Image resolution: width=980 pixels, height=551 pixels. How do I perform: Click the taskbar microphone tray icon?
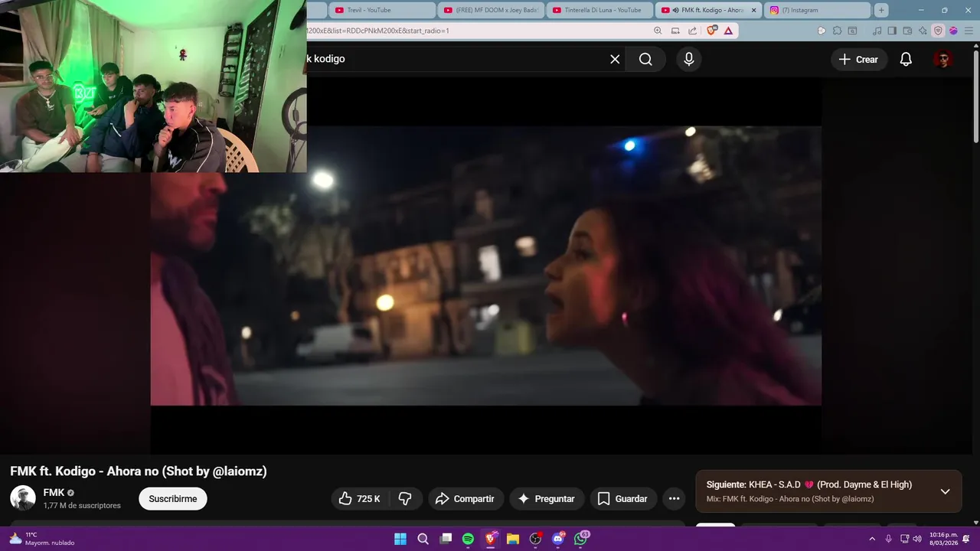[888, 539]
